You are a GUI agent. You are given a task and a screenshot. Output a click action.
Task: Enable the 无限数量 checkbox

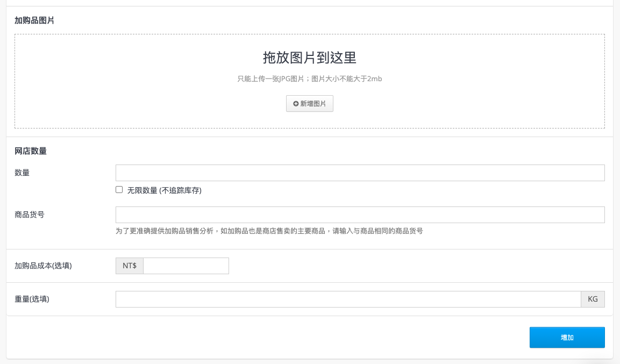pyautogui.click(x=119, y=190)
